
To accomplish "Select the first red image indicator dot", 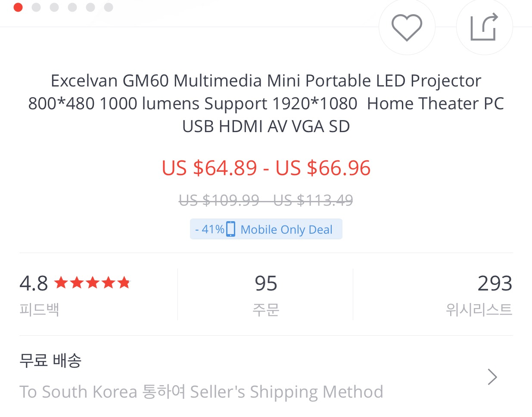I will point(18,7).
